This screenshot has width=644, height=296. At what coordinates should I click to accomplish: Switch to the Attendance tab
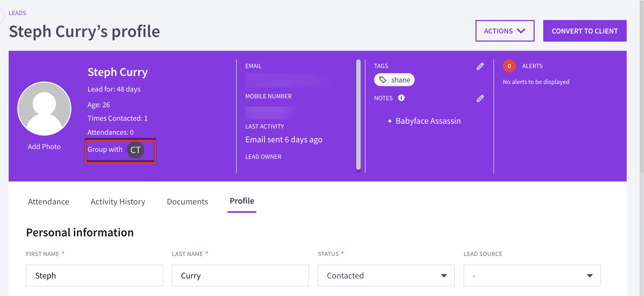(49, 201)
